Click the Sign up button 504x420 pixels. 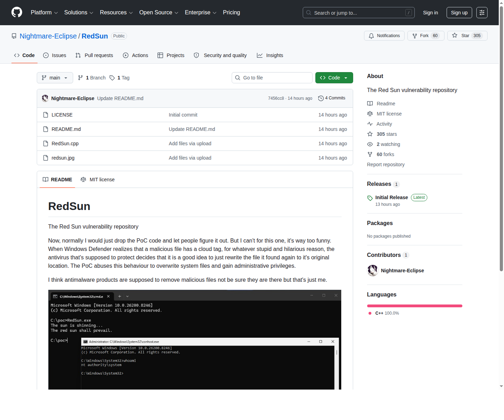459,13
